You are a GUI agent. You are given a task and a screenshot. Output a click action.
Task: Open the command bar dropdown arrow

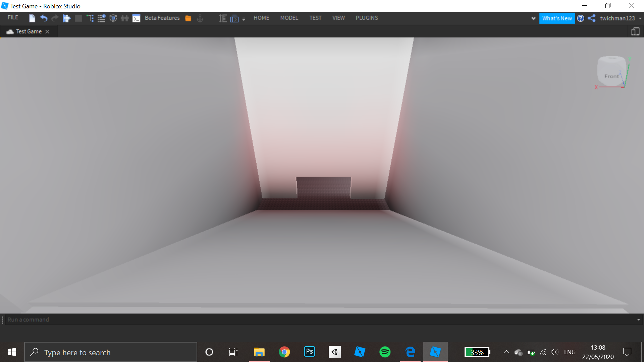pos(639,319)
